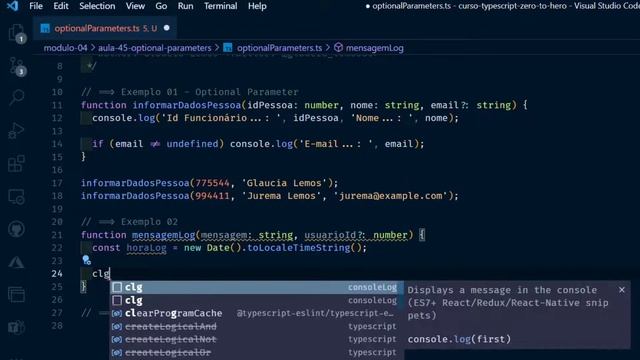Click function name informarDadosPessoa on line 11
The image size is (640, 360).
pyautogui.click(x=187, y=105)
